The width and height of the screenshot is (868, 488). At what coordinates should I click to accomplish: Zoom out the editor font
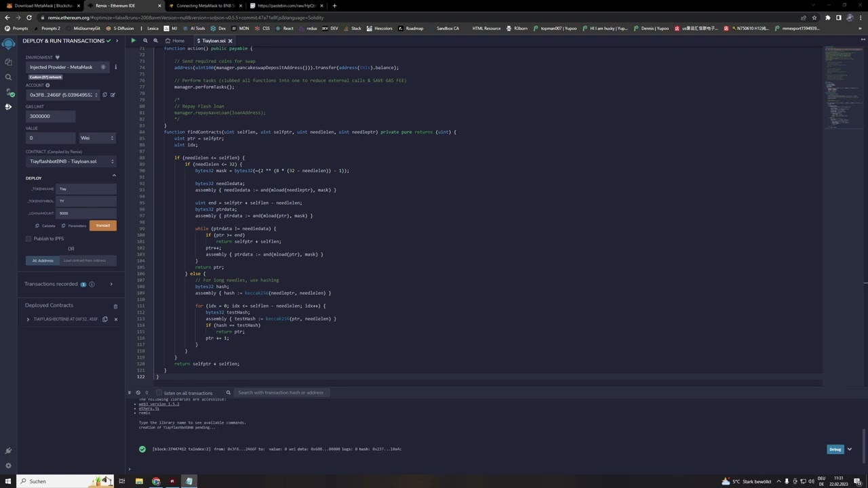[145, 41]
